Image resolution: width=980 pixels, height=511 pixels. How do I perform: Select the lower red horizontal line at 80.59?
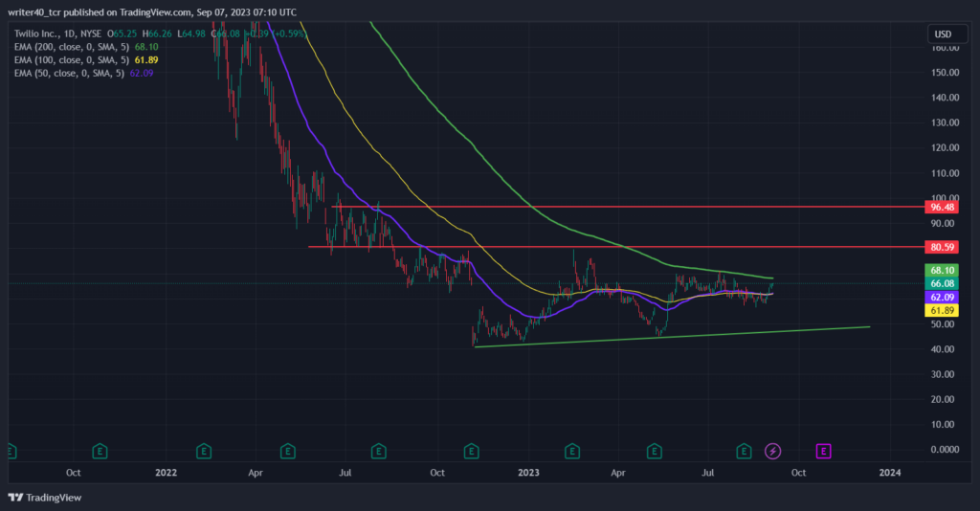pyautogui.click(x=616, y=247)
